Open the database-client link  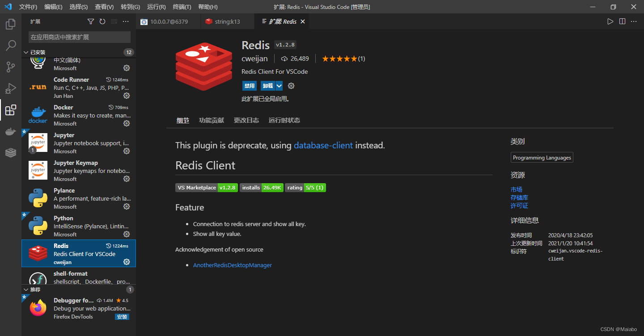tap(323, 145)
